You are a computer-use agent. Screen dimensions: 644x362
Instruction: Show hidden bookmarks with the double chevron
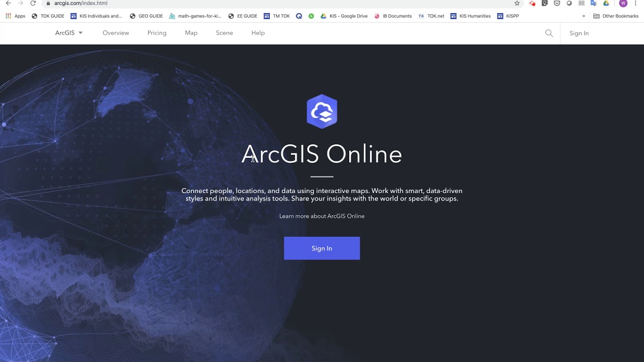pos(584,16)
